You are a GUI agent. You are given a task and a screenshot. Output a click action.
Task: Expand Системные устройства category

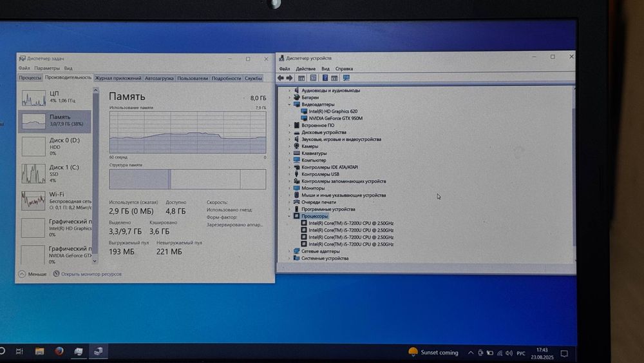(289, 258)
